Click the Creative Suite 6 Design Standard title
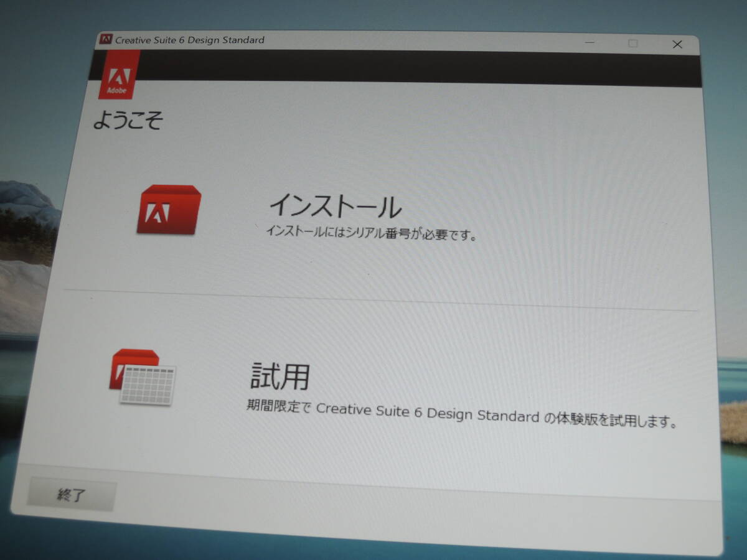747x560 pixels. tap(190, 40)
